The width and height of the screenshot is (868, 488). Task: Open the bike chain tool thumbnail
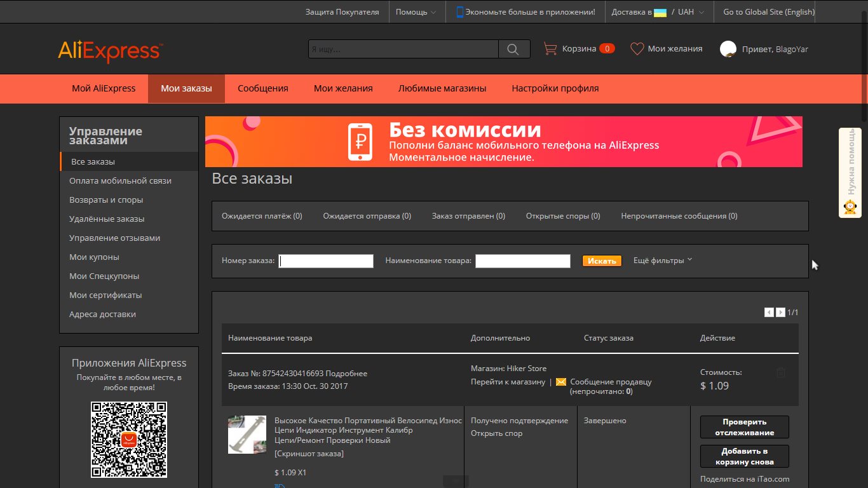point(247,435)
